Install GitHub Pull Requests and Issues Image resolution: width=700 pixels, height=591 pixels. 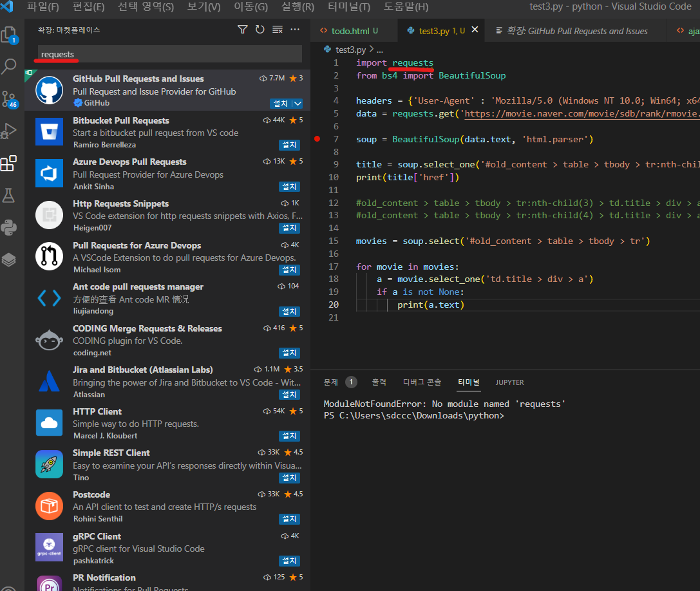click(x=281, y=104)
